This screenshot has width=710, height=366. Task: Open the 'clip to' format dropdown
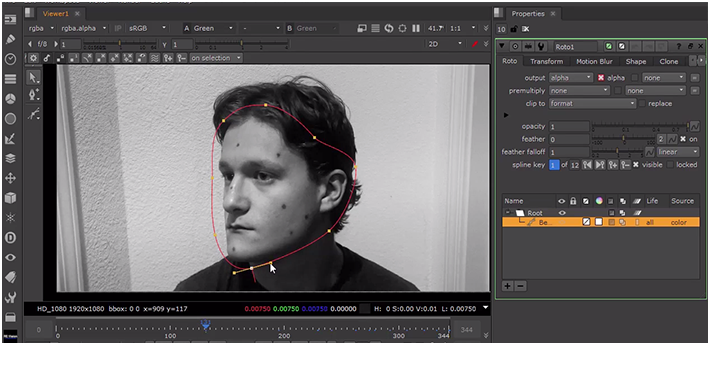tap(592, 103)
